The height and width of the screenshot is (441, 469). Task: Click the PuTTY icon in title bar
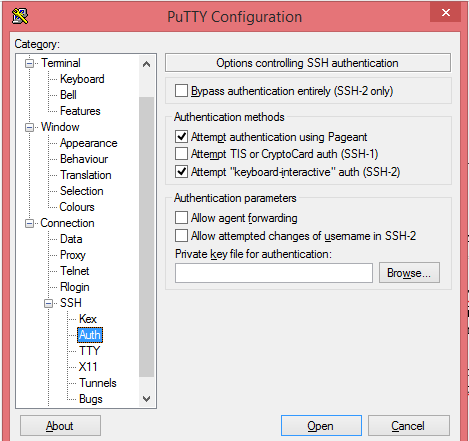20,16
